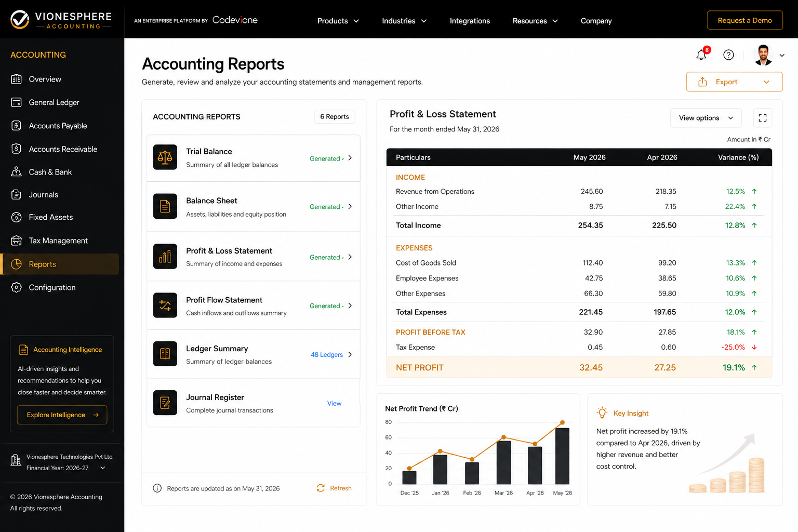This screenshot has height=532, width=798.
Task: Click the Accounts Payable sidebar icon
Action: pos(17,126)
